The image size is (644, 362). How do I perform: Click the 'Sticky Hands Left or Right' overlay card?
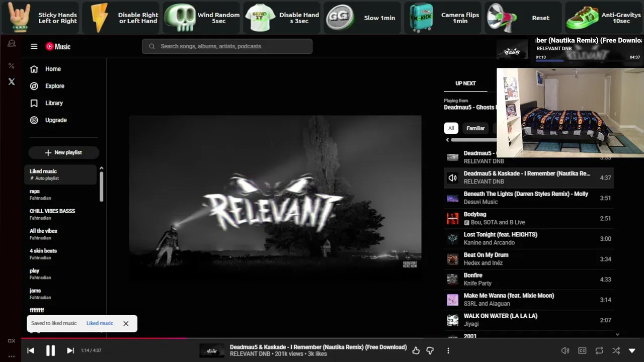[41, 18]
